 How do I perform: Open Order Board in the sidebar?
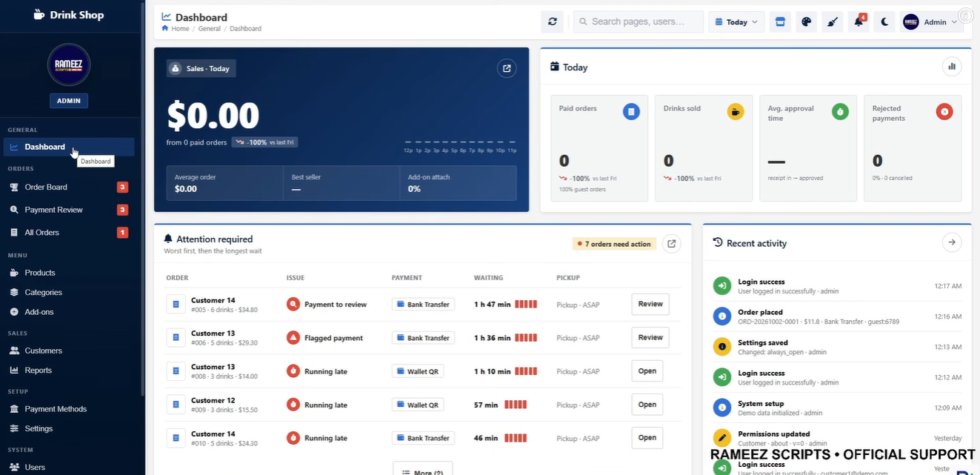[69, 187]
